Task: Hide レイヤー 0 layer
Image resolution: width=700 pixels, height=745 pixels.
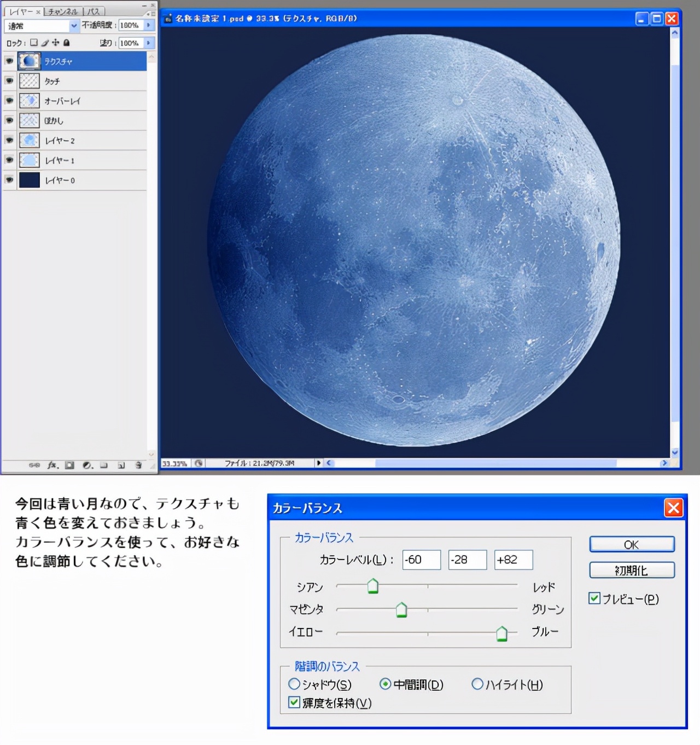Action: pos(9,179)
